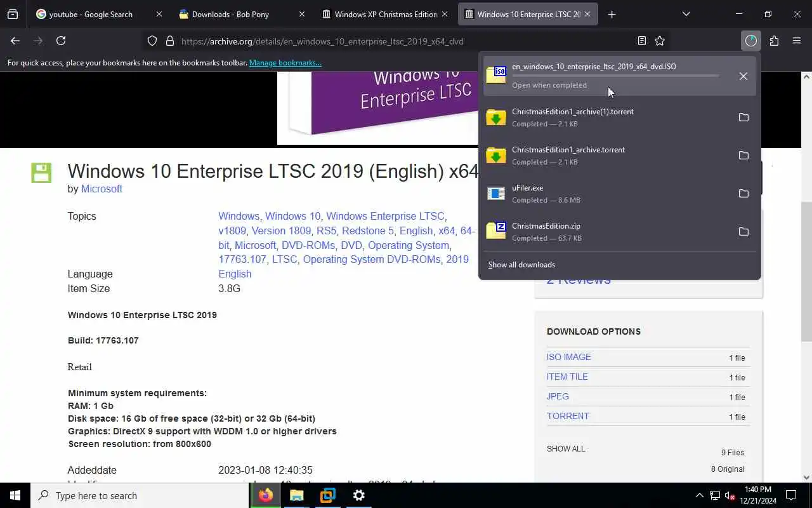Close the Downloads - Bob Pony tab

click(301, 14)
